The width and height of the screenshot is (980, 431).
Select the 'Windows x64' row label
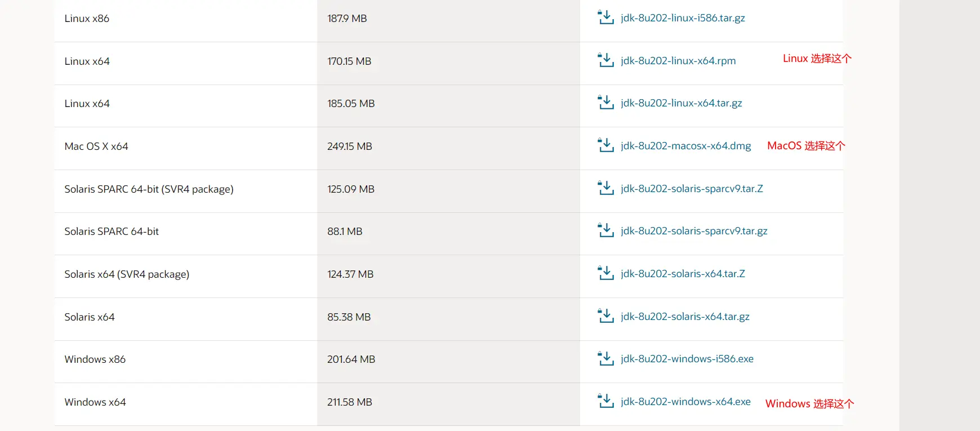(x=95, y=402)
